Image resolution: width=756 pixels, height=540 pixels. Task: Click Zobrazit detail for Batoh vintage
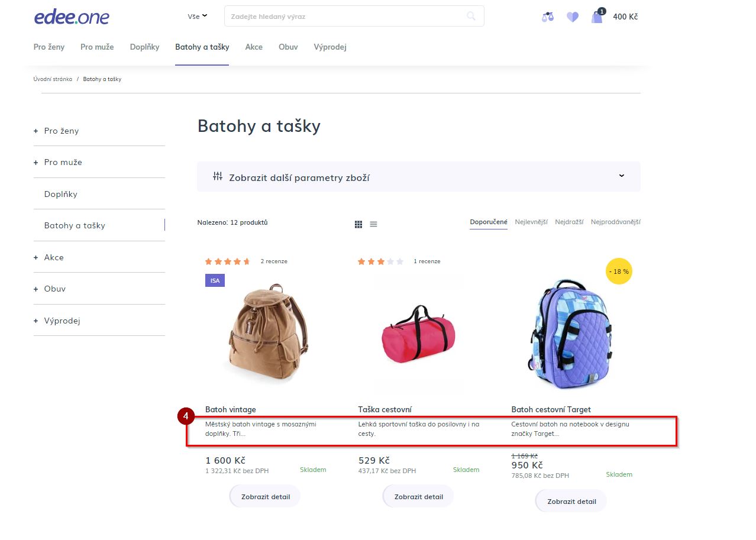266,497
